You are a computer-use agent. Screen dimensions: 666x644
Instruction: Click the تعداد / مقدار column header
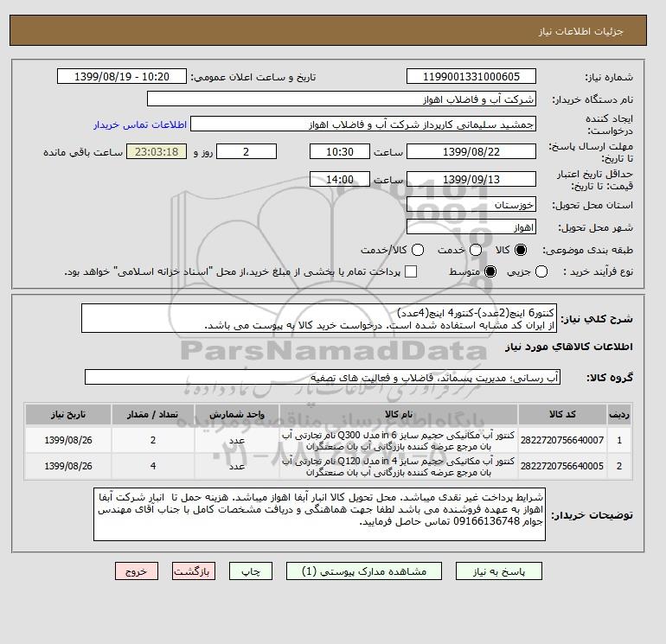pyautogui.click(x=153, y=414)
